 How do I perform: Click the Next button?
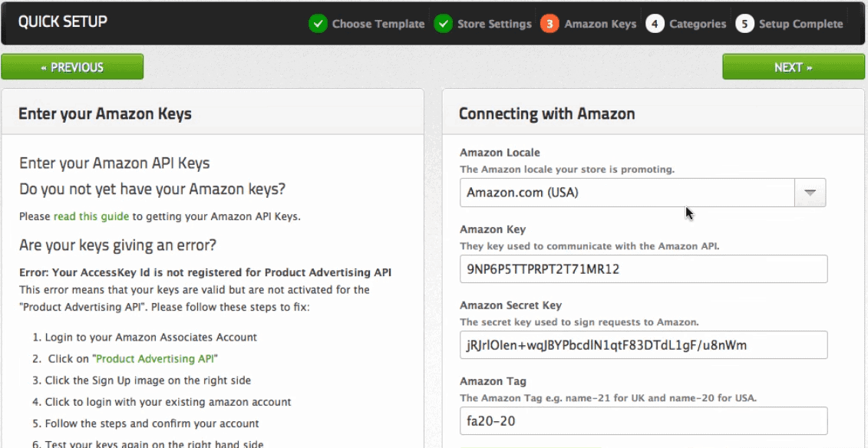(794, 67)
